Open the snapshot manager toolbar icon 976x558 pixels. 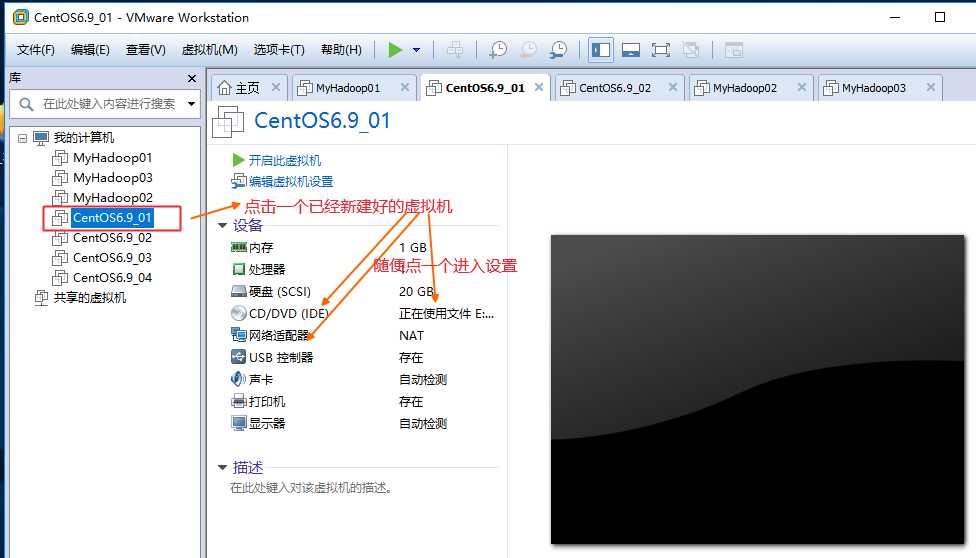(x=558, y=50)
